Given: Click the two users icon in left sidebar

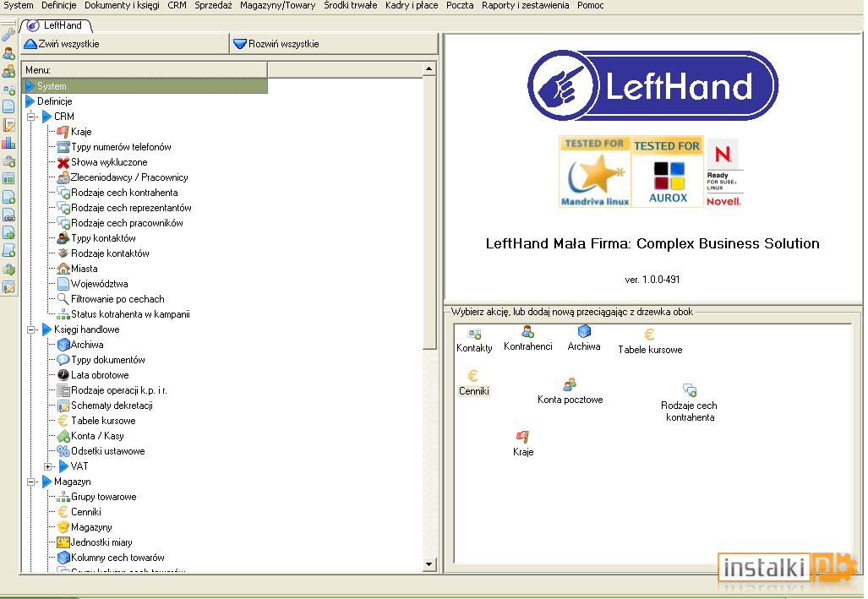Looking at the screenshot, I should point(8,71).
